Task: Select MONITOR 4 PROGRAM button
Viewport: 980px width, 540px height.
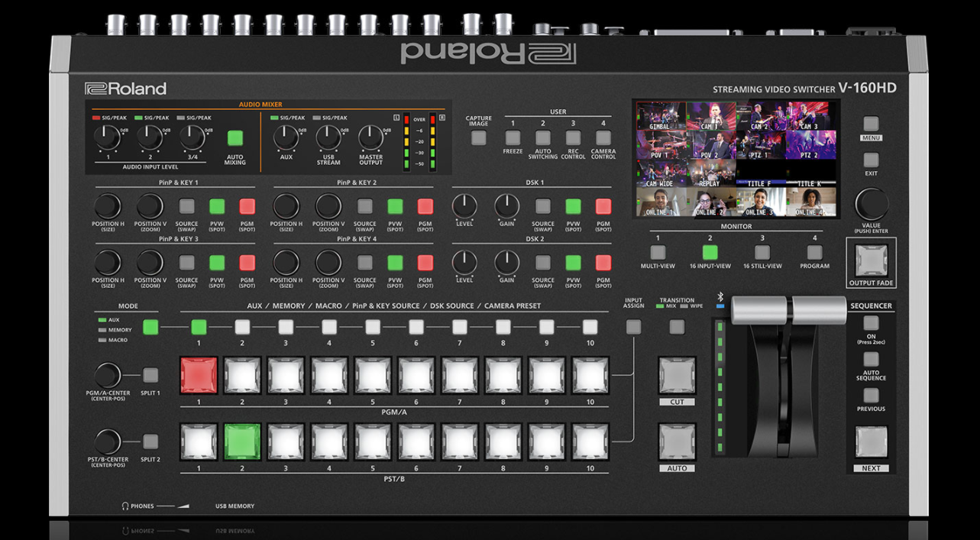Action: pyautogui.click(x=815, y=252)
